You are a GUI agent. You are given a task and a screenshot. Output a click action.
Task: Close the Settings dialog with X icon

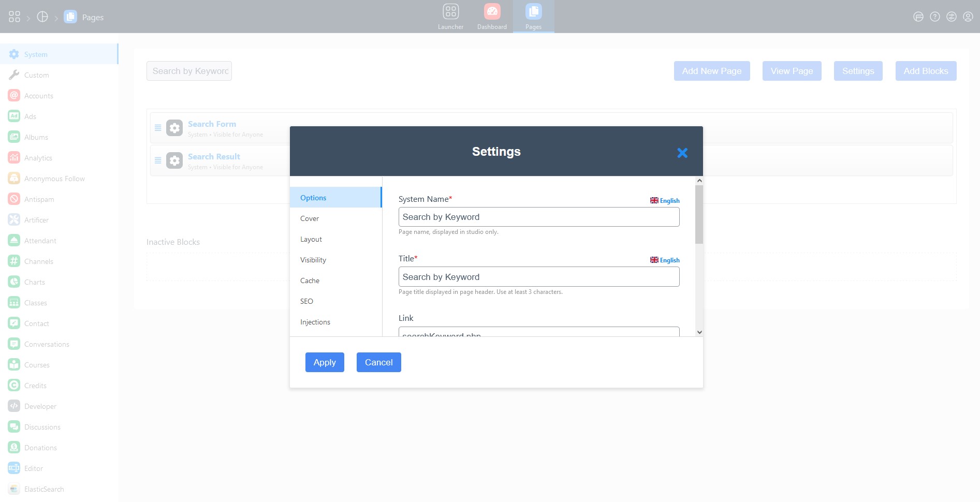pos(682,153)
